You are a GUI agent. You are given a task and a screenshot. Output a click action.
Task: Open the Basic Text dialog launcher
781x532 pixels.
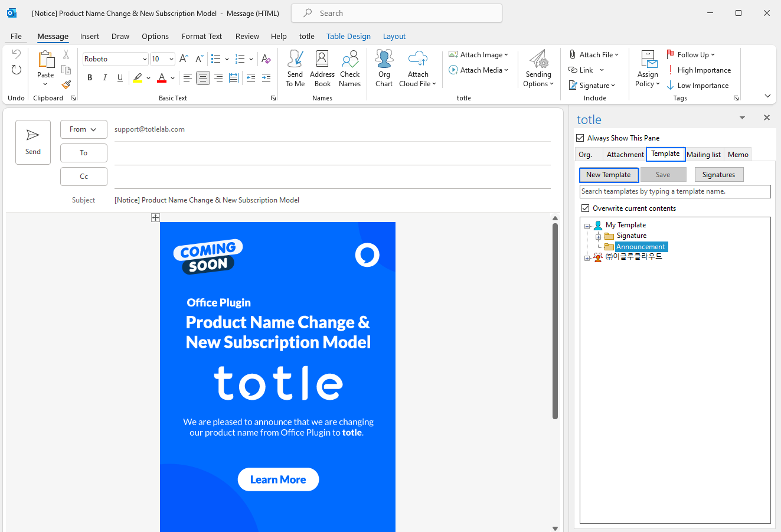tap(273, 98)
